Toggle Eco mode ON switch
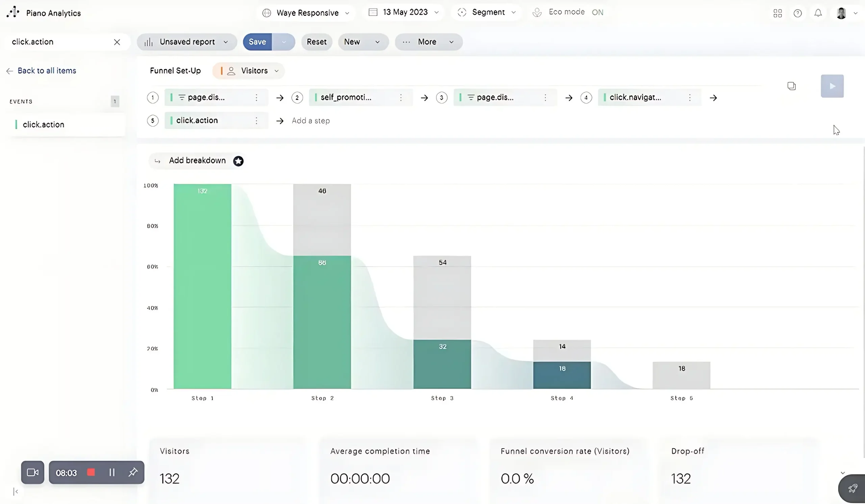 597,12
